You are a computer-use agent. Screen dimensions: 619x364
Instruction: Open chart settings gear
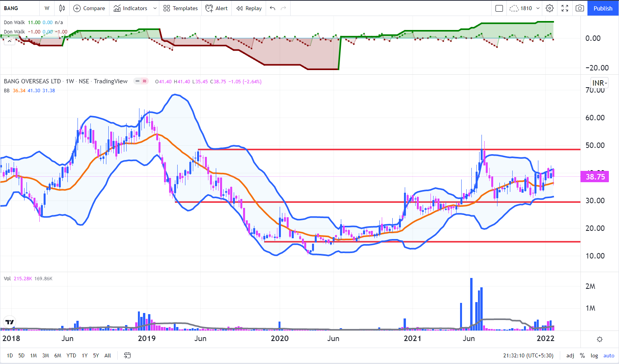pos(550,8)
